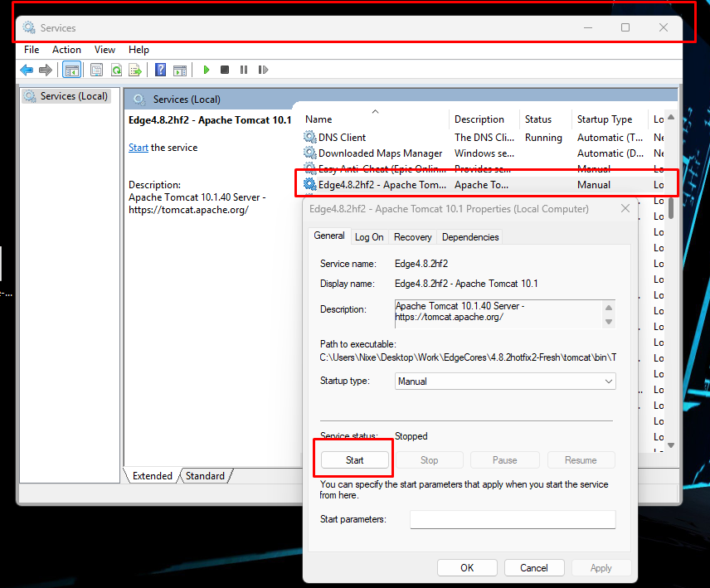Click into the Start parameters field
This screenshot has width=710, height=588.
point(513,519)
